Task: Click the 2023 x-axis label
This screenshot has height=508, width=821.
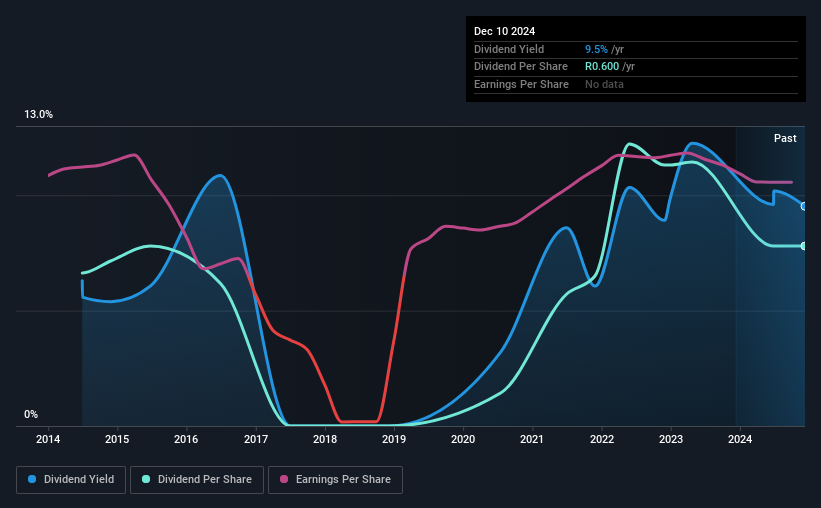Action: [671, 439]
